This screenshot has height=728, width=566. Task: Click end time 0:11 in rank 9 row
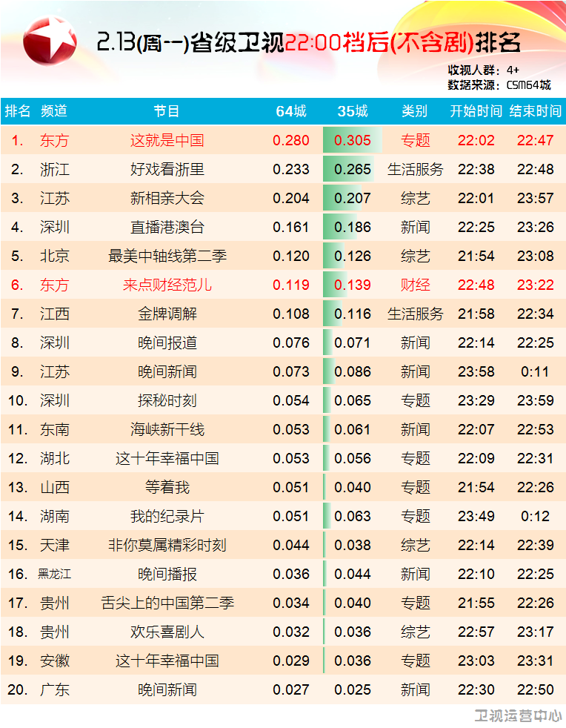pos(535,371)
